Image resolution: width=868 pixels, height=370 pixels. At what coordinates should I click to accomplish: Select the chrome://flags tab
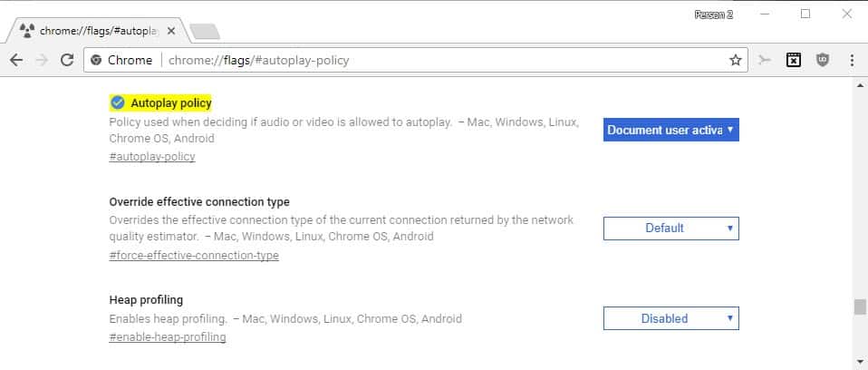[98, 31]
